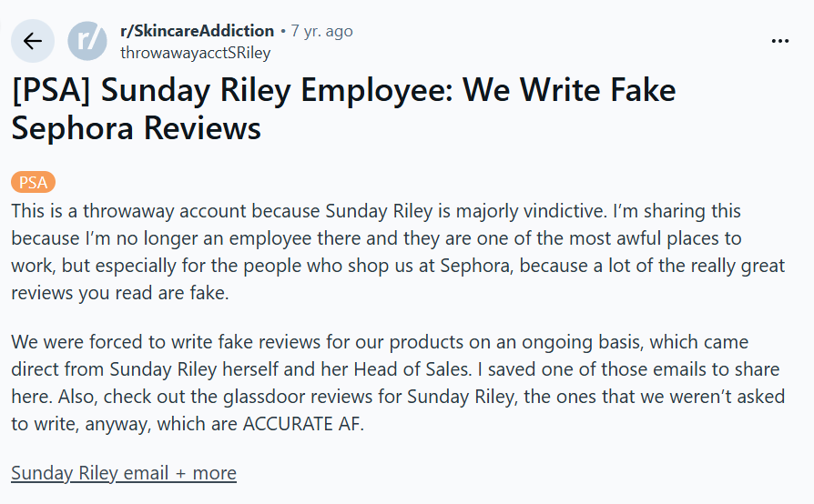
Task: Select the orange PSA flair tag
Action: pyautogui.click(x=34, y=182)
